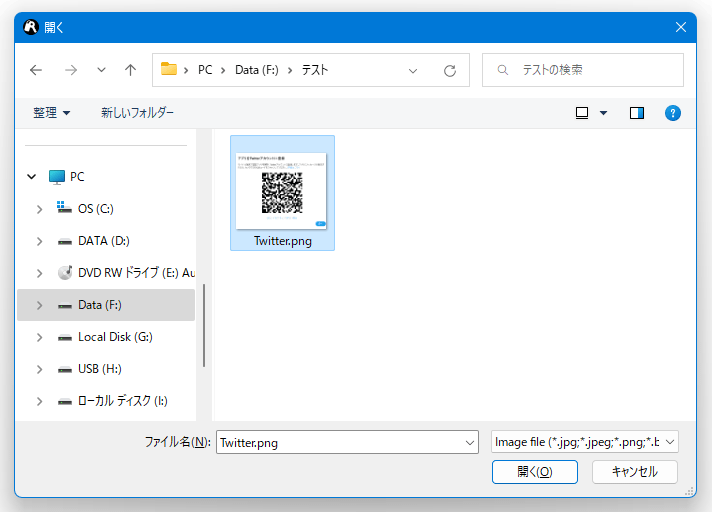Select ローカル ディスク (I:)
This screenshot has width=712, height=512.
123,401
